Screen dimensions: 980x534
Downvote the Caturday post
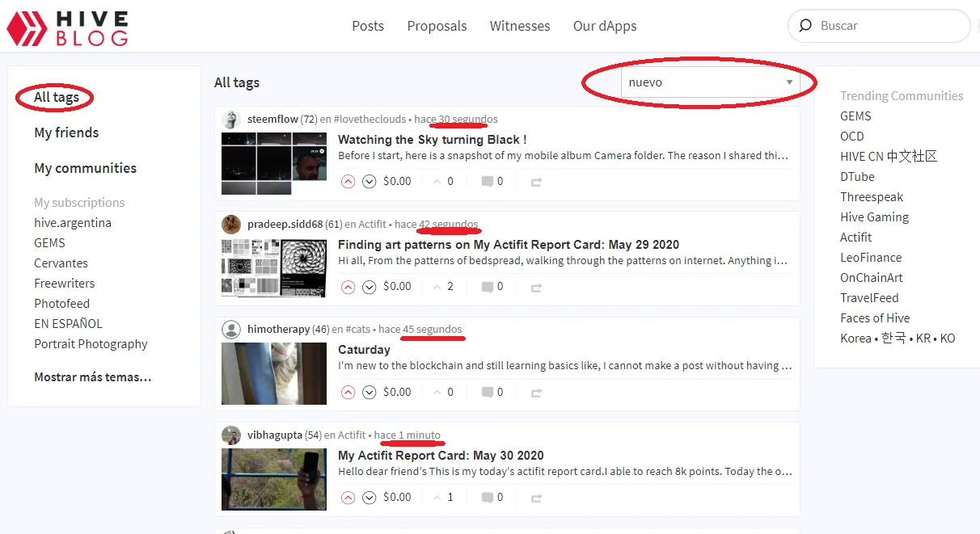point(370,393)
